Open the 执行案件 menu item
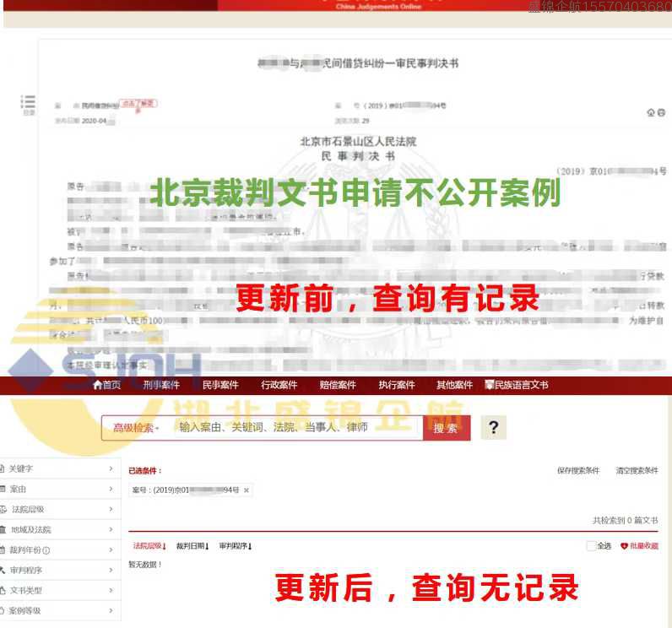 [397, 385]
